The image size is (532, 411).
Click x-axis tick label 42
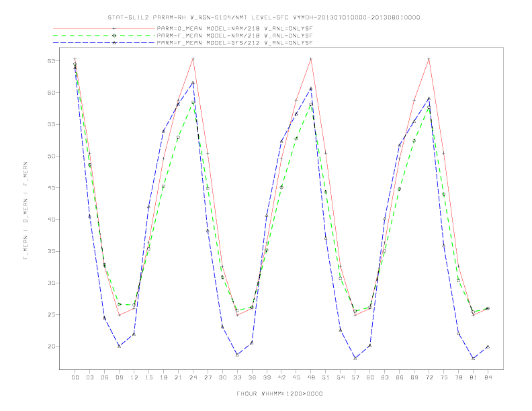281,377
